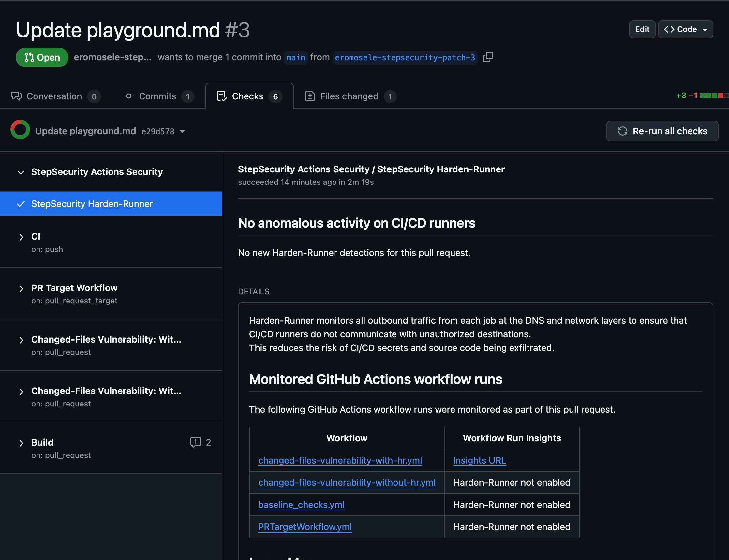The height and width of the screenshot is (560, 729).
Task: Click the Checks tab count badge 6
Action: (275, 97)
